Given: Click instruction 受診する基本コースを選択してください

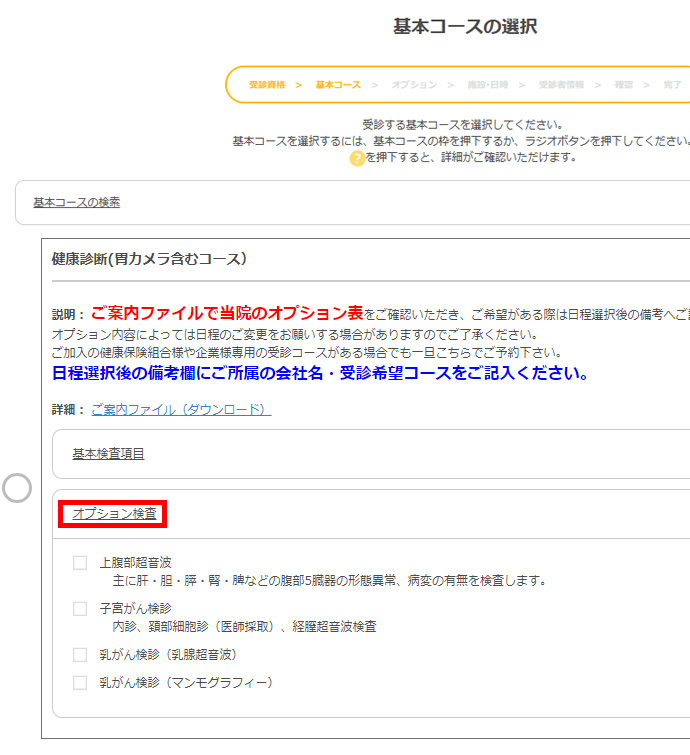Looking at the screenshot, I should 463,125.
